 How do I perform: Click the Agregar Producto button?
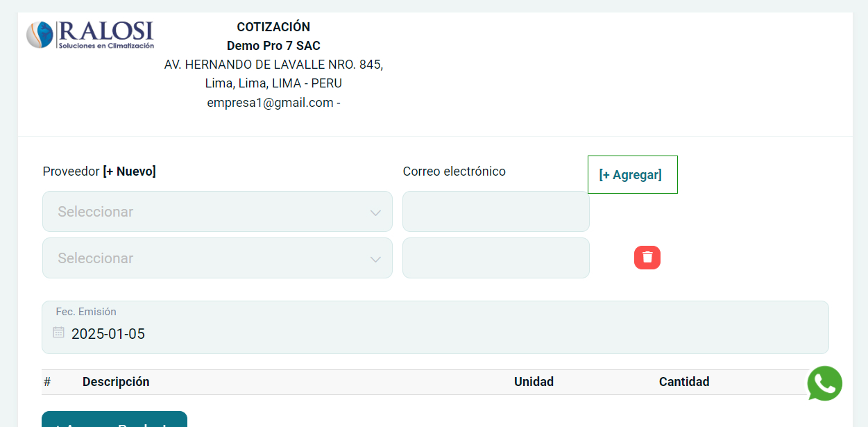pyautogui.click(x=114, y=421)
